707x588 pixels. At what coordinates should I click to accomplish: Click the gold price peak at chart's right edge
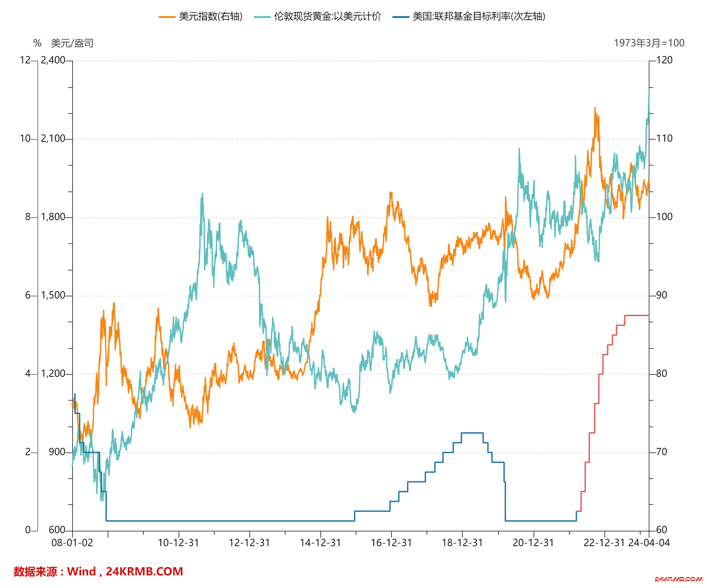point(649,89)
